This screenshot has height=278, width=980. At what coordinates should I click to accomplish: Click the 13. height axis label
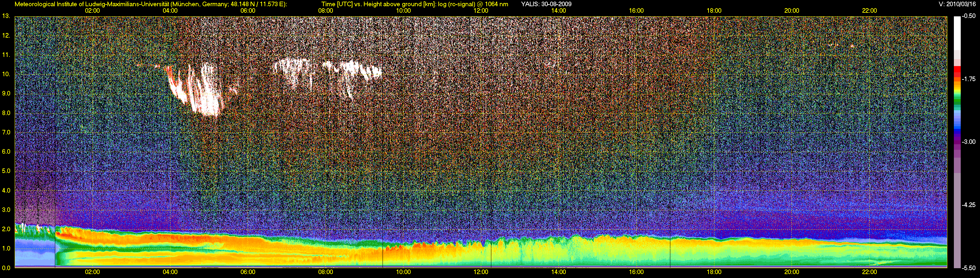6,16
